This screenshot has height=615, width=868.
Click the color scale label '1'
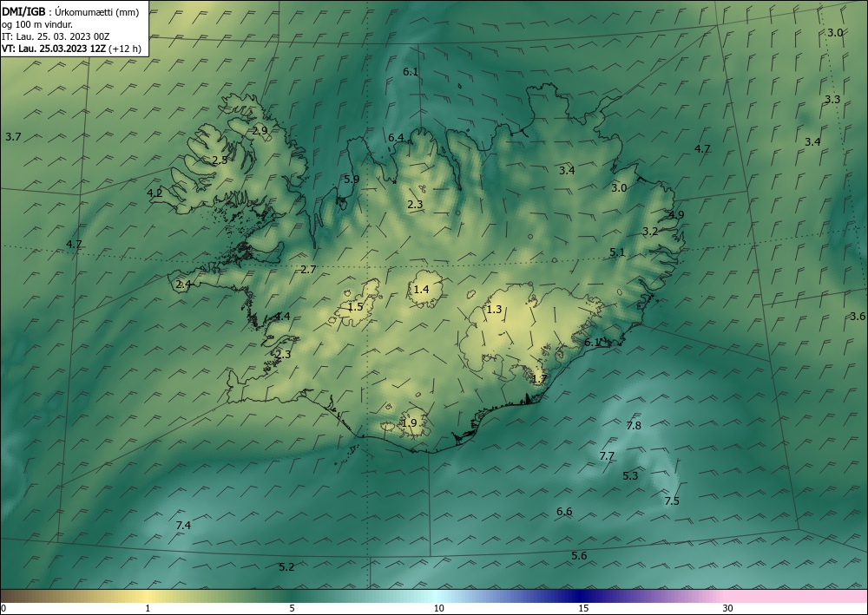click(148, 609)
